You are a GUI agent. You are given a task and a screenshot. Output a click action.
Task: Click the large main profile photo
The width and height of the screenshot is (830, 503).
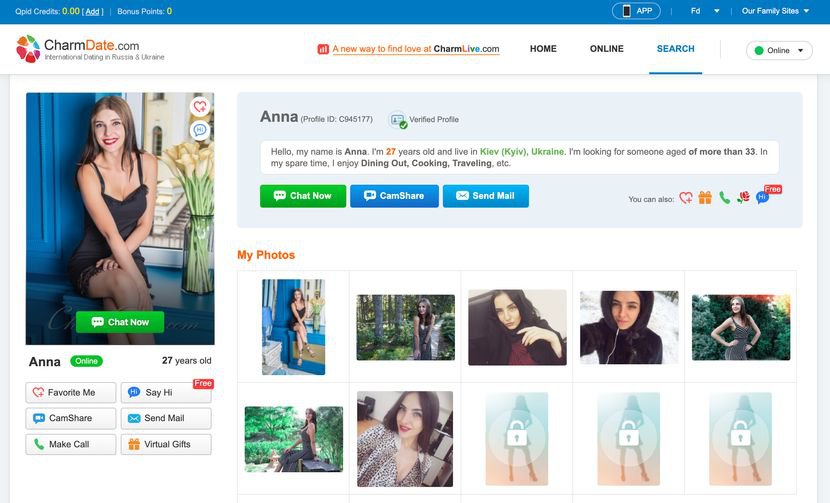coord(120,219)
